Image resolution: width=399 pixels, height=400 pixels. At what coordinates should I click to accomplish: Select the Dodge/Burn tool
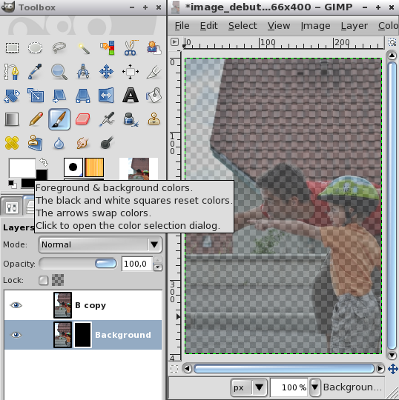(x=107, y=143)
